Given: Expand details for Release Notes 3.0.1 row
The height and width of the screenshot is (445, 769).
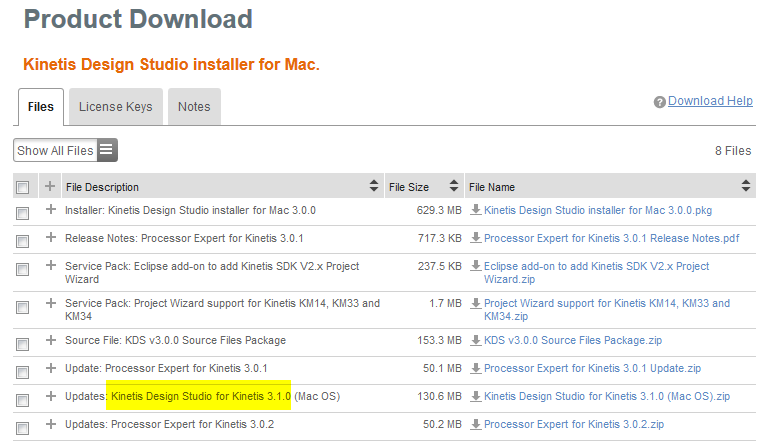Looking at the screenshot, I should 51,237.
